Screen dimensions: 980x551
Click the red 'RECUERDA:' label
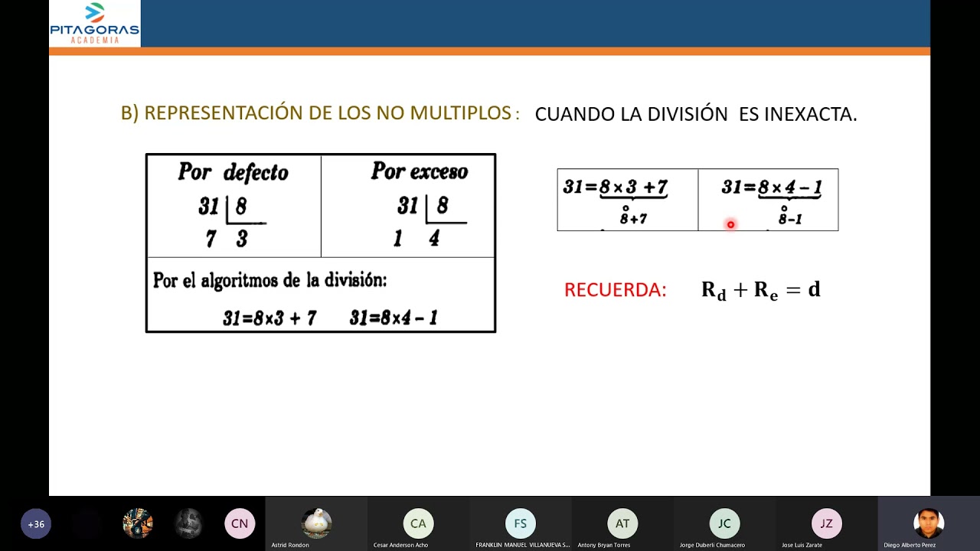[615, 290]
